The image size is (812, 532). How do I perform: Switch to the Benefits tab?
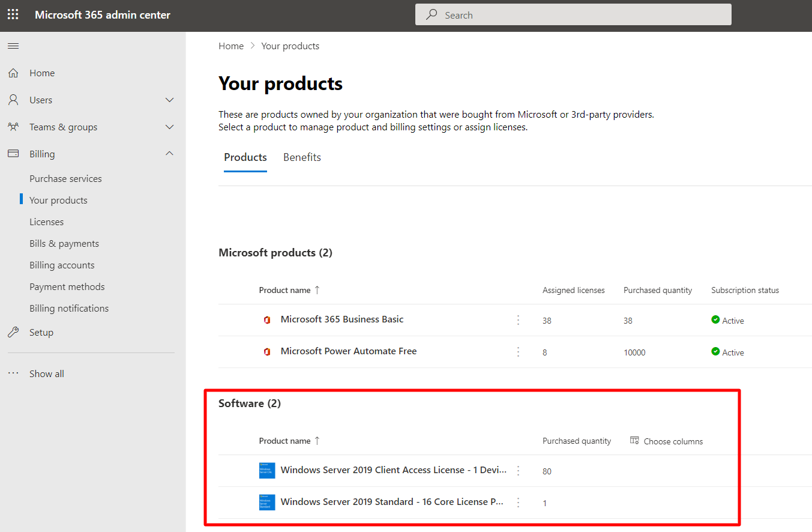(x=302, y=157)
